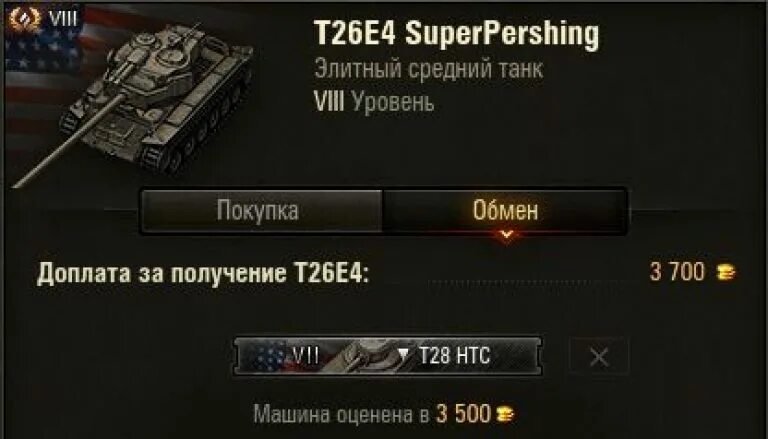The image size is (768, 439).
Task: Click the Машина оценена в 3 500 text
Action: click(x=372, y=415)
